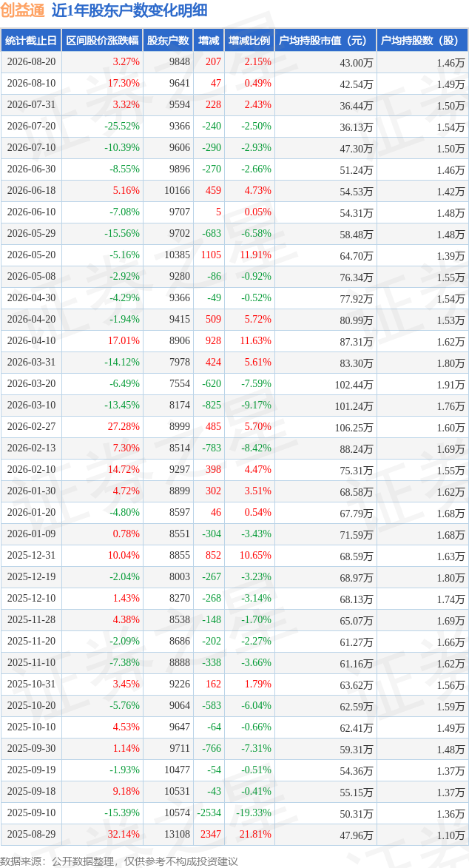Select the 2026-02-27 row date
The width and height of the screenshot is (469, 868).
[x=31, y=427]
